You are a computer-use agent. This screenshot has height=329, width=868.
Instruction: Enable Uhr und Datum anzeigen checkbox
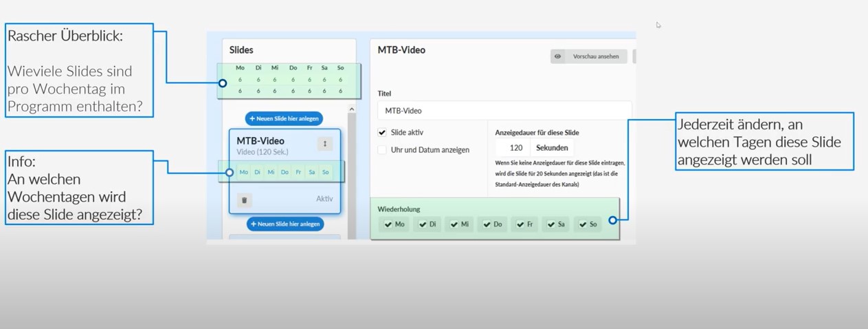click(382, 149)
